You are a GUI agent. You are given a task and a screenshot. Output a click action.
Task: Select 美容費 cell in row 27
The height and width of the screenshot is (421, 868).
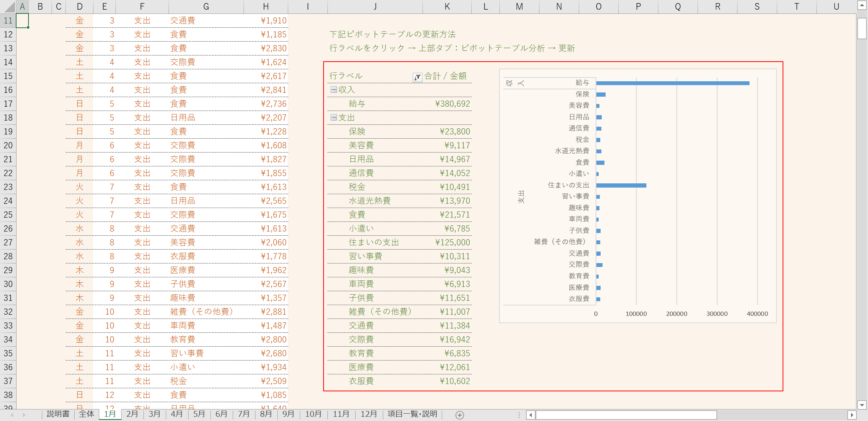pos(206,243)
